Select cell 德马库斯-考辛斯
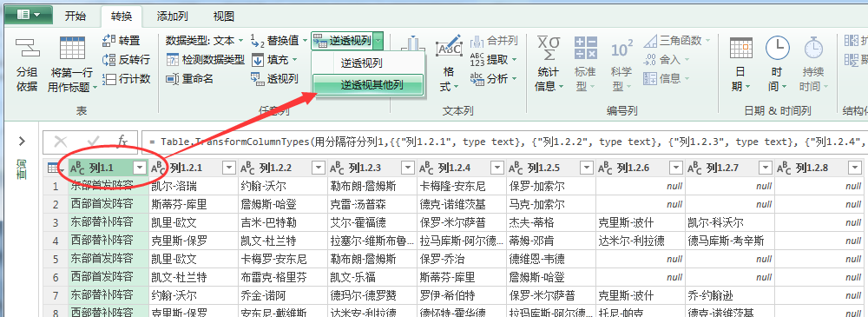The width and height of the screenshot is (868, 317). coord(730,241)
